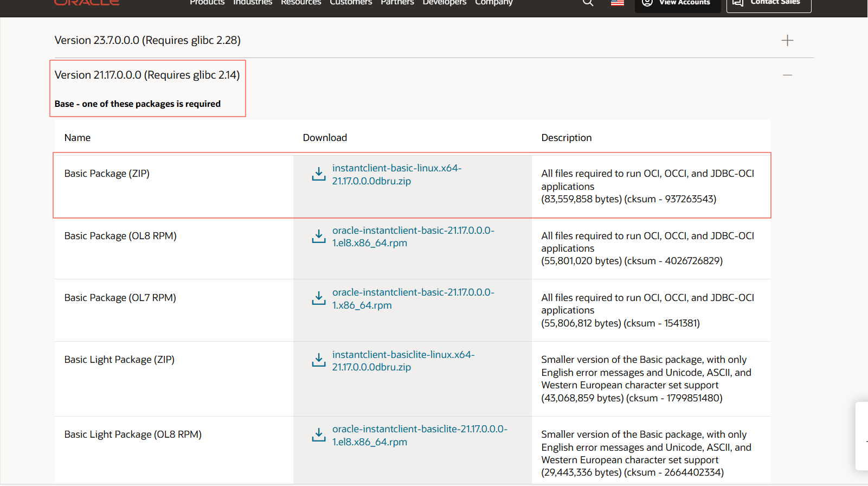The width and height of the screenshot is (868, 486).
Task: Click download icon for Basic Package ZIP
Action: (x=319, y=174)
